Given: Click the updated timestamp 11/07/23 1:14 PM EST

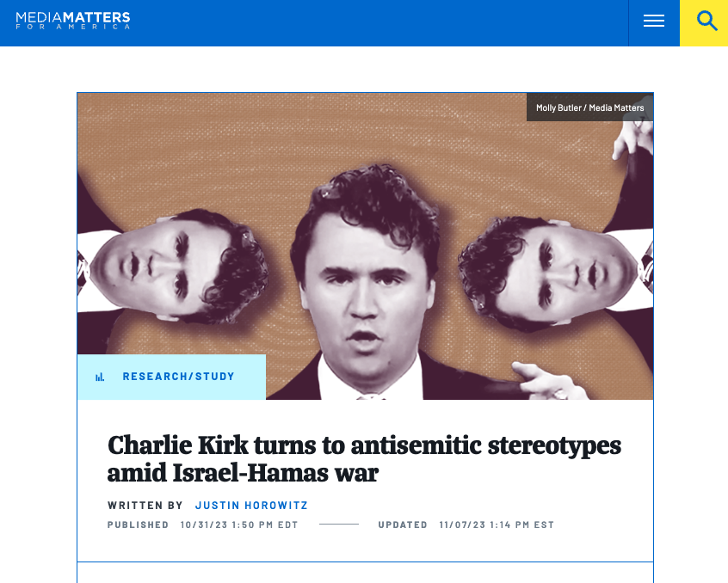Looking at the screenshot, I should pos(497,525).
